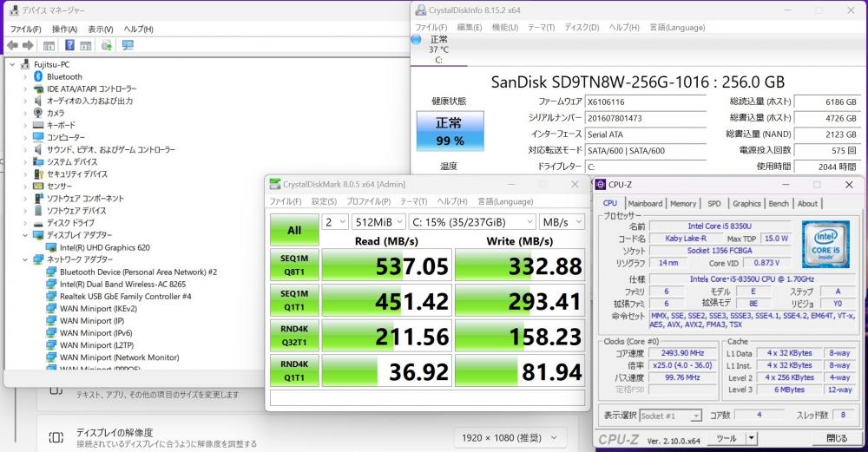868x452 pixels.
Task: Click the green All button in CrystalDiskMark
Action: tap(294, 230)
